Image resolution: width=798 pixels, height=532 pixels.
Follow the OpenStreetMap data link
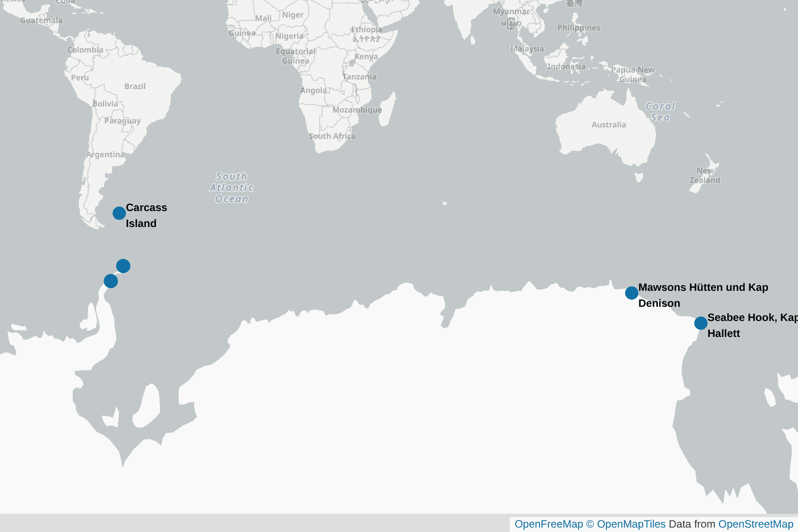tap(756, 524)
